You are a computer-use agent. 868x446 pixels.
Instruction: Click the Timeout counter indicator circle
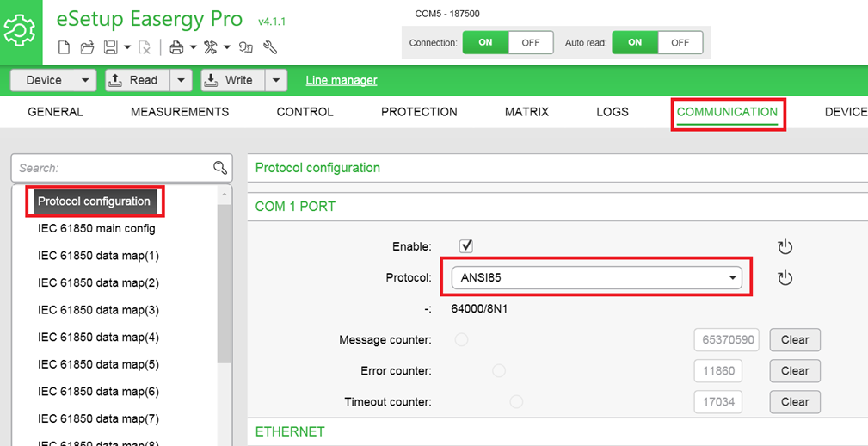[x=516, y=402]
